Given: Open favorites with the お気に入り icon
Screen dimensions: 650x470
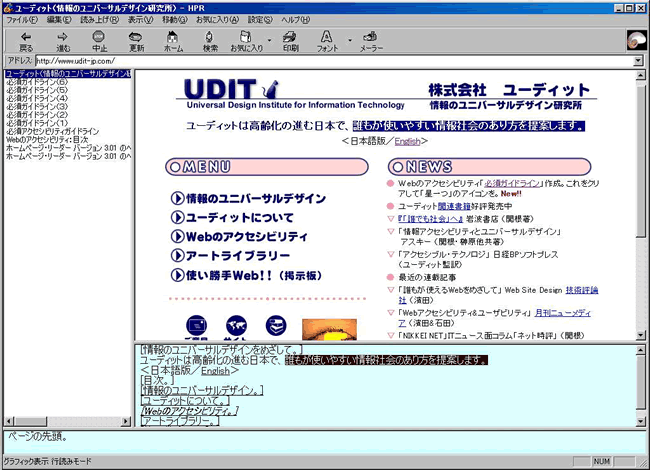Looking at the screenshot, I should (x=247, y=42).
